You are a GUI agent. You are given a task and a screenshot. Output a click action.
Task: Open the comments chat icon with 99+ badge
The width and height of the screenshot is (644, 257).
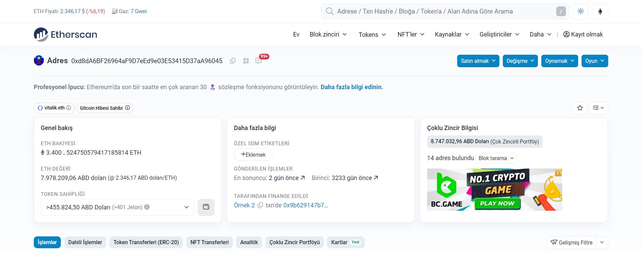tap(259, 61)
